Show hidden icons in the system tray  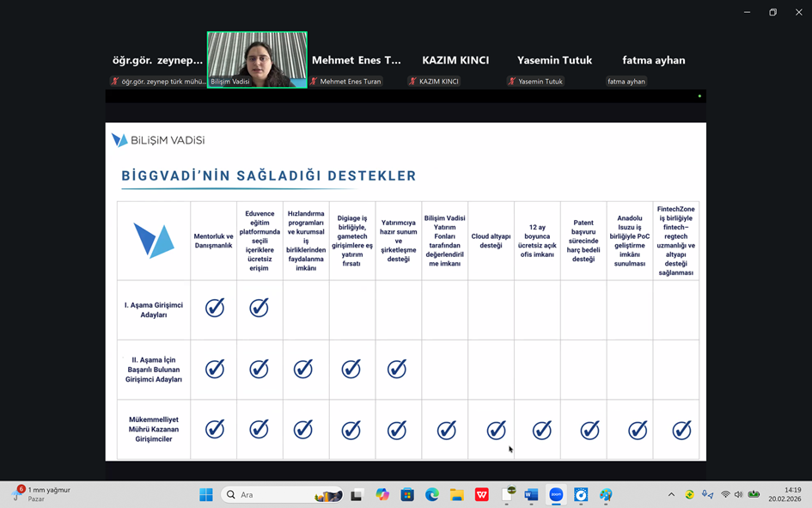tap(671, 494)
